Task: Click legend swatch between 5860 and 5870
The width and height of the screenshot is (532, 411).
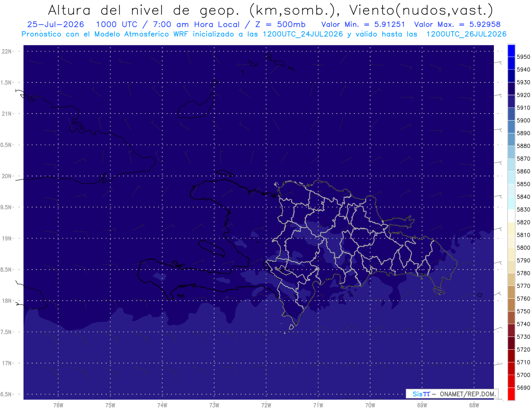Action: 511,165
